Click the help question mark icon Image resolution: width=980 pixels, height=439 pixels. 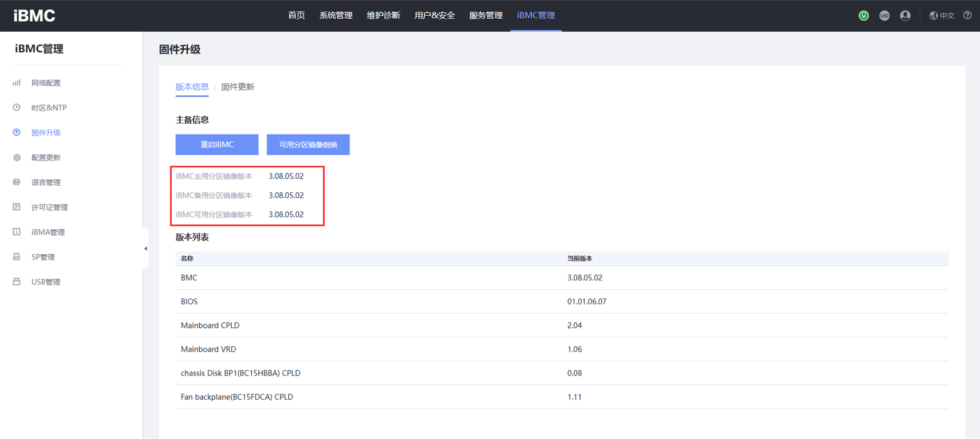pyautogui.click(x=967, y=16)
